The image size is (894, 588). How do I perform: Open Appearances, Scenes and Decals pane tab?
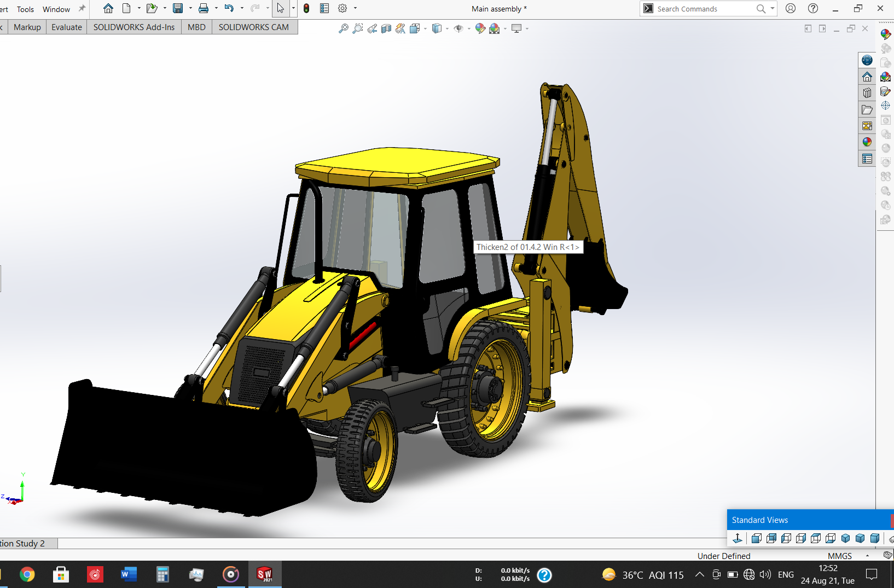click(x=867, y=142)
